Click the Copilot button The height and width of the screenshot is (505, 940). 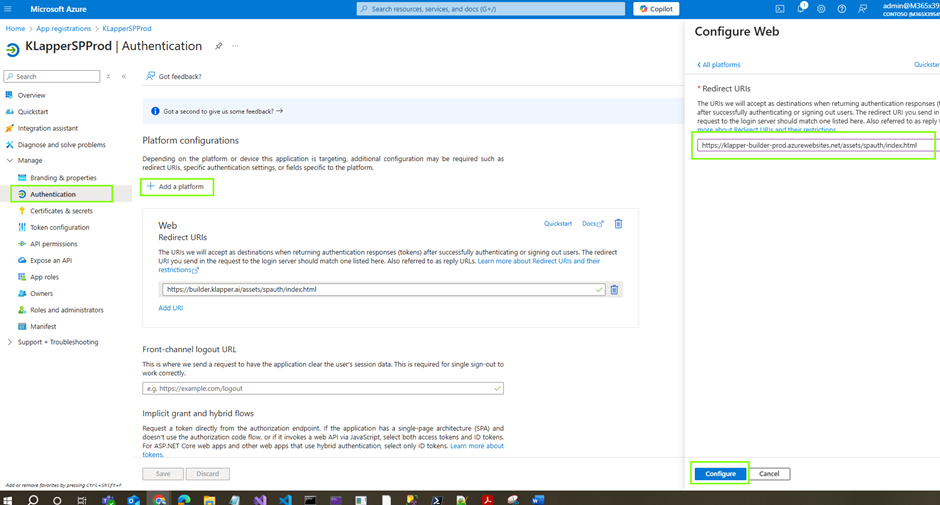coord(656,9)
